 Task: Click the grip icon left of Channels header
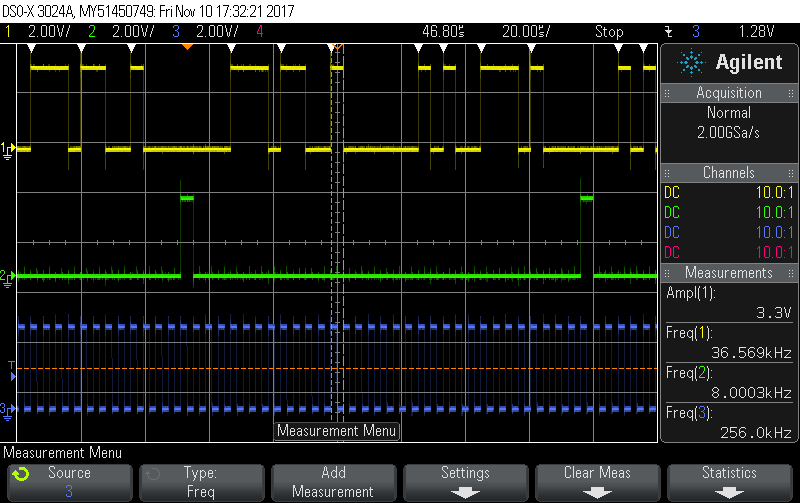pyautogui.click(x=667, y=173)
